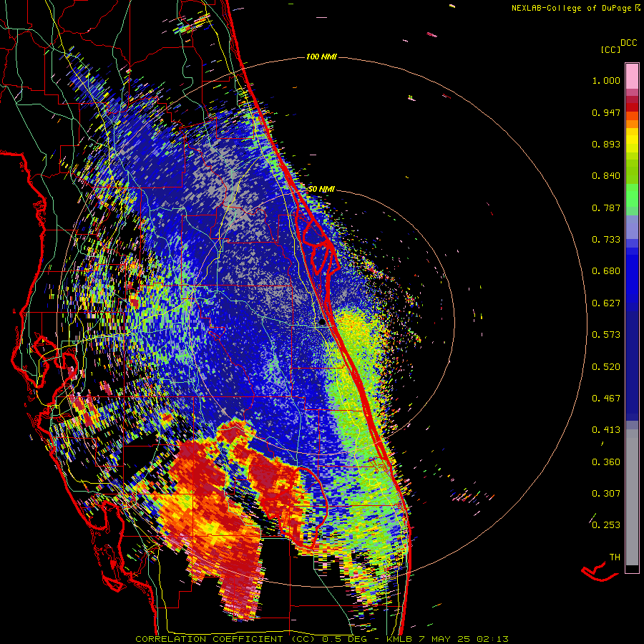
Task: Select the 0.680 scale value
Action: (x=606, y=271)
